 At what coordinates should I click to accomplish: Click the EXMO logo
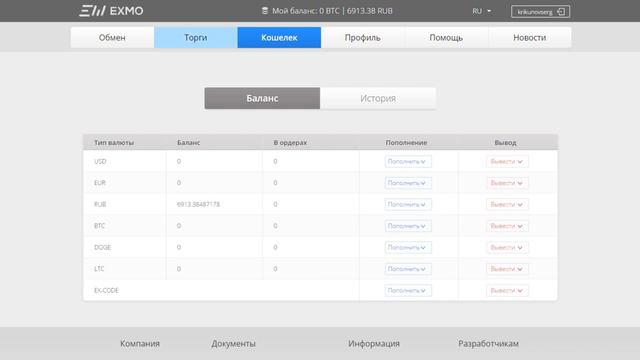[x=111, y=11]
